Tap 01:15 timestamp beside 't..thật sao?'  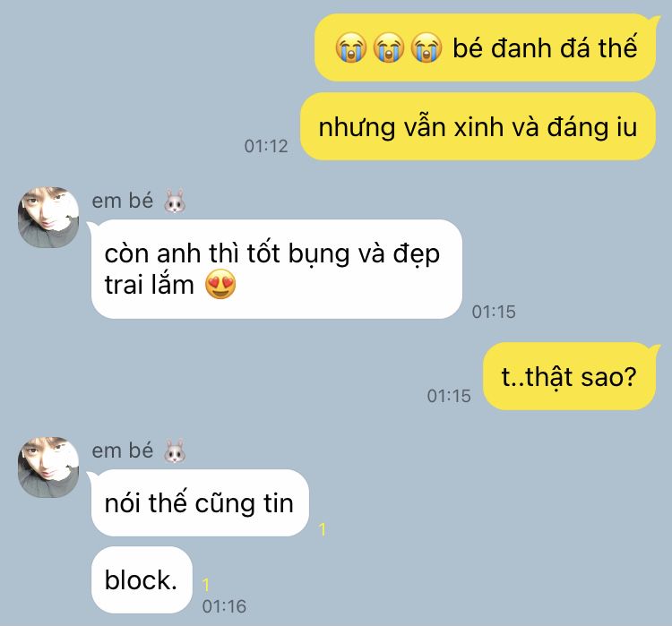pos(449,396)
